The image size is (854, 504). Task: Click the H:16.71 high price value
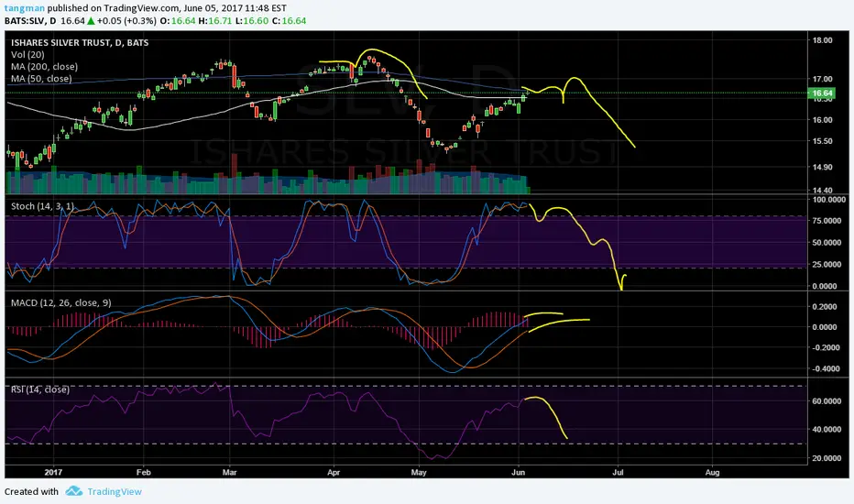215,21
